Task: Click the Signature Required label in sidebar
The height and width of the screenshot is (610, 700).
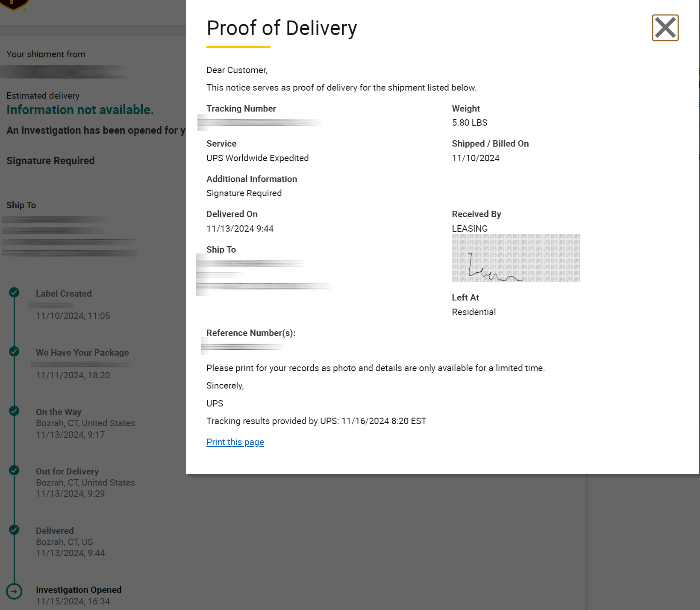Action: 50,161
